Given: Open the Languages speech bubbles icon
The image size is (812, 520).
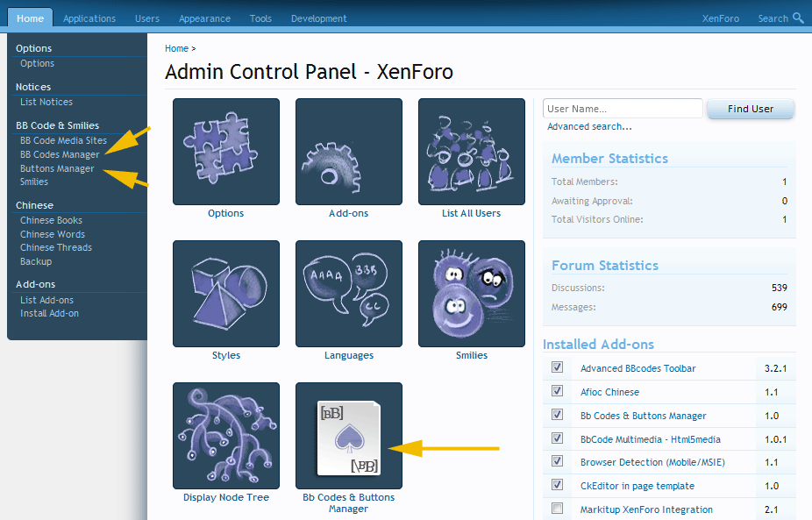Looking at the screenshot, I should (348, 294).
